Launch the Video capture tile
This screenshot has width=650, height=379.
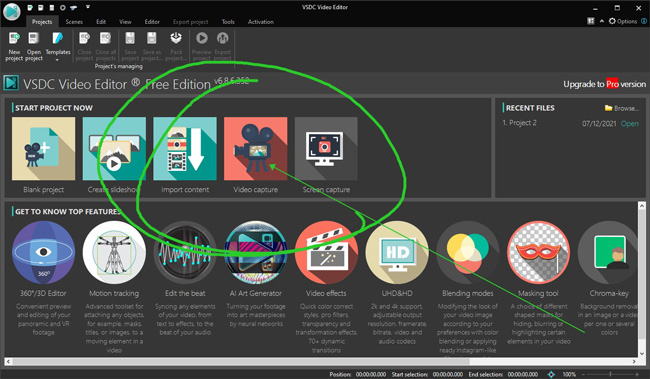point(255,148)
